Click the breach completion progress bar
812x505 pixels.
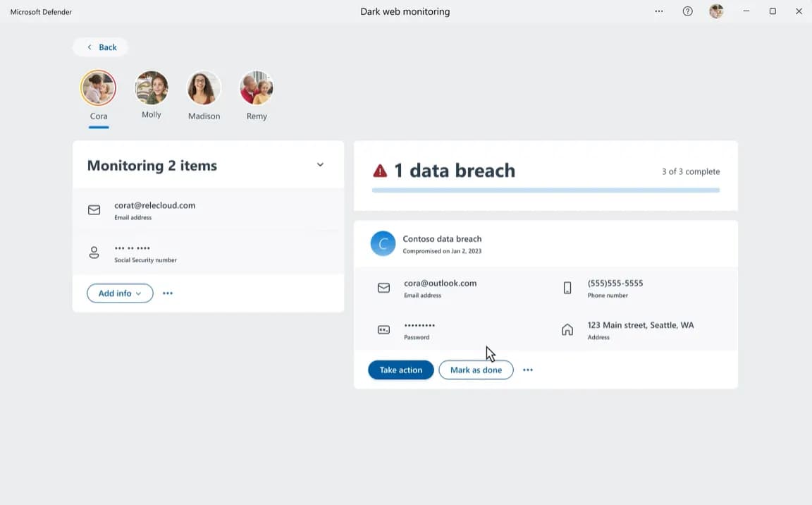546,190
